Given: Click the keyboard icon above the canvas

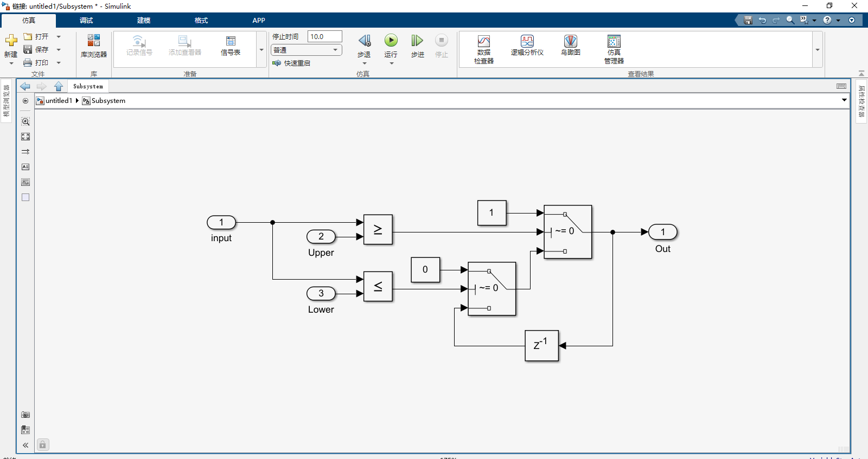Looking at the screenshot, I should coord(841,86).
